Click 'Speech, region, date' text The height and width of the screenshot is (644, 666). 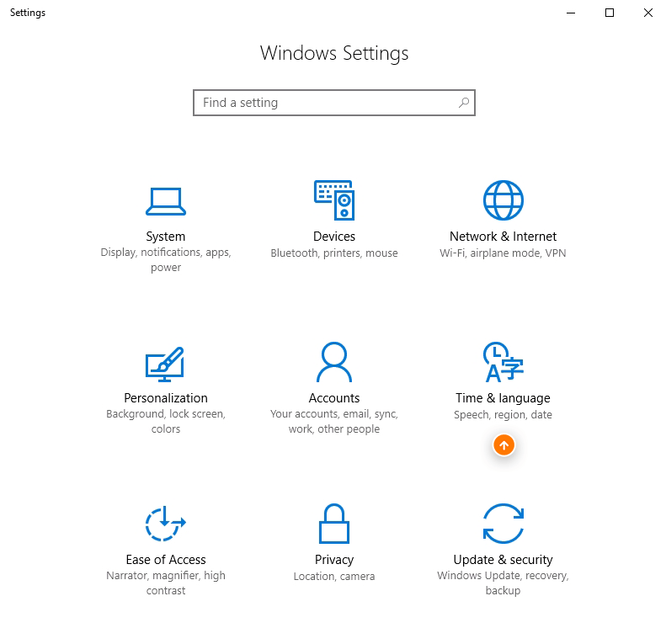click(503, 415)
